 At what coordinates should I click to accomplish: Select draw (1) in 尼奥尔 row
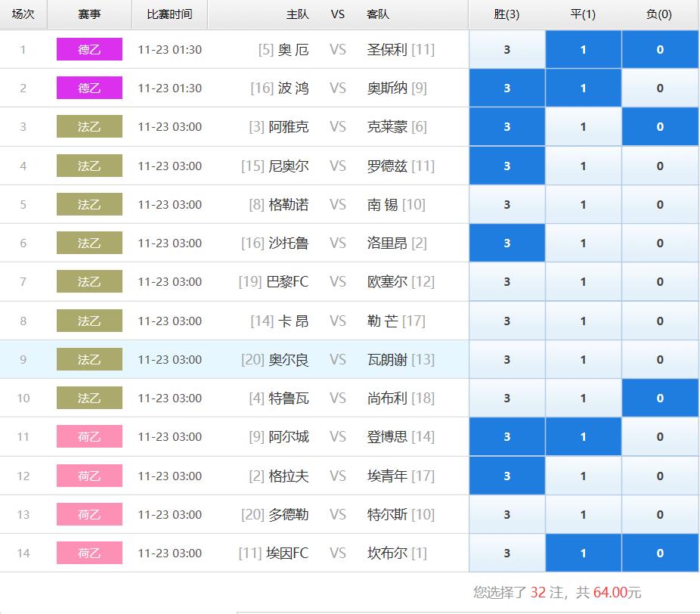584,166
